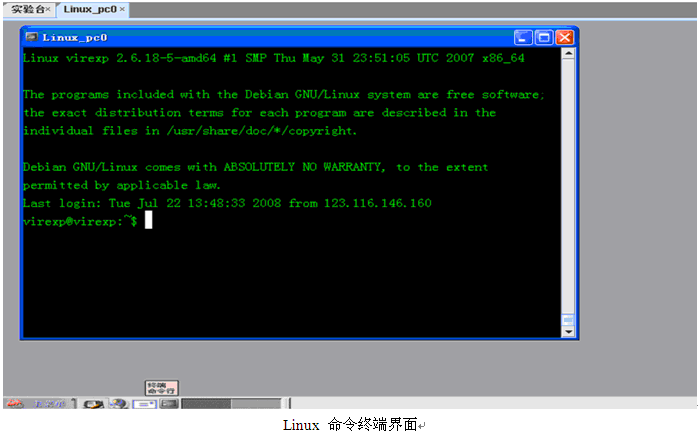
Task: Close the 实验台 tab
Action: coord(49,9)
